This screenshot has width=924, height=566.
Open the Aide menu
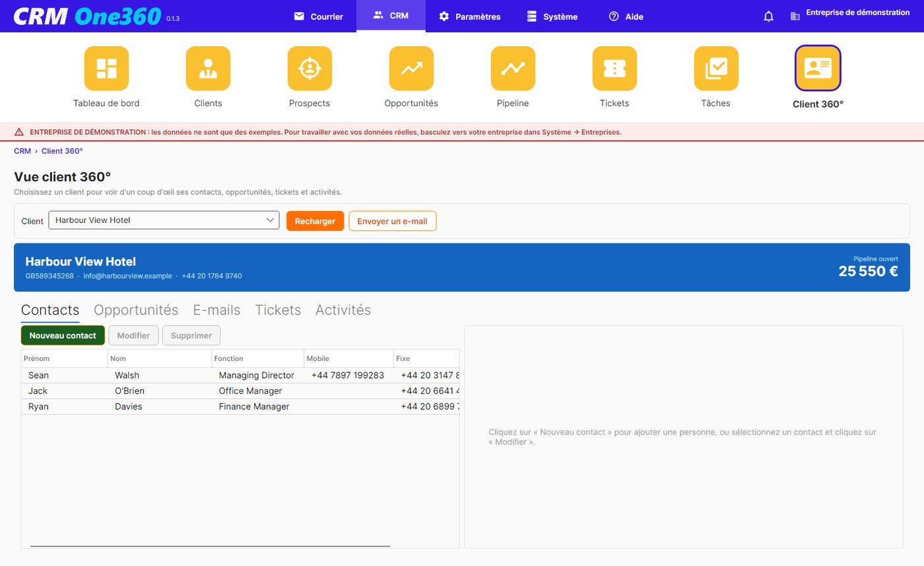point(626,16)
